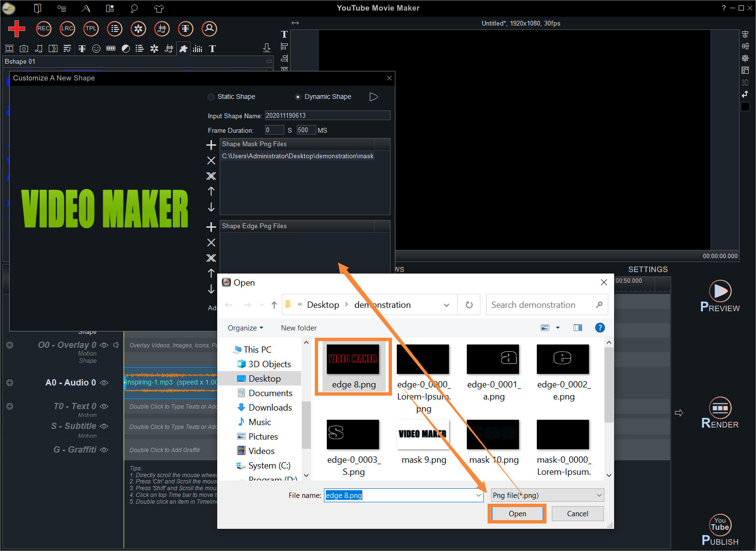Toggle visibility eye of S - Subtitle track
The width and height of the screenshot is (756, 551).
point(104,426)
